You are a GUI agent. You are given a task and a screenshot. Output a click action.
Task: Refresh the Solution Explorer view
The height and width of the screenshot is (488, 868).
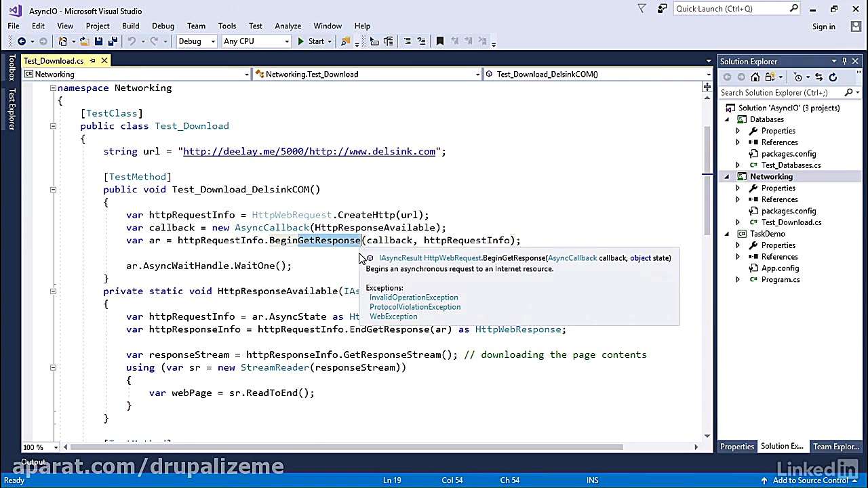tap(833, 77)
